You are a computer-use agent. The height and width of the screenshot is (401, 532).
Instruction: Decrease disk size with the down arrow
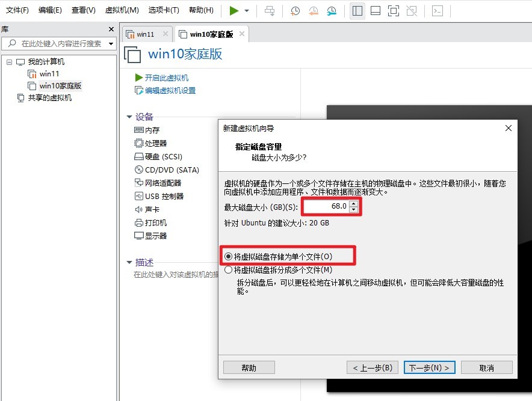(x=353, y=209)
